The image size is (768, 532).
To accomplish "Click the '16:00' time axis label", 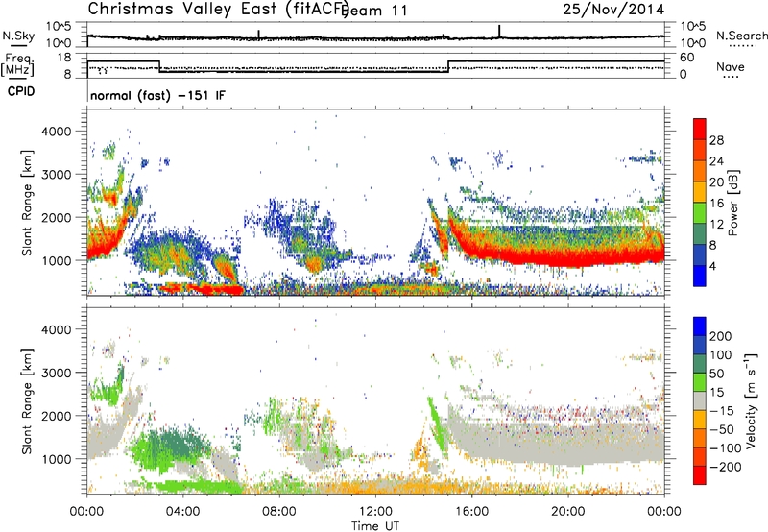I will pos(471,512).
